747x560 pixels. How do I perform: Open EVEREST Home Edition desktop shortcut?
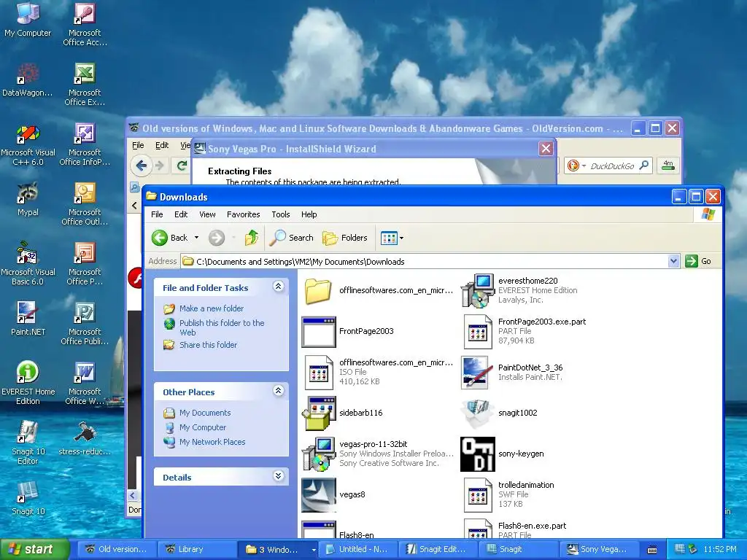28,383
